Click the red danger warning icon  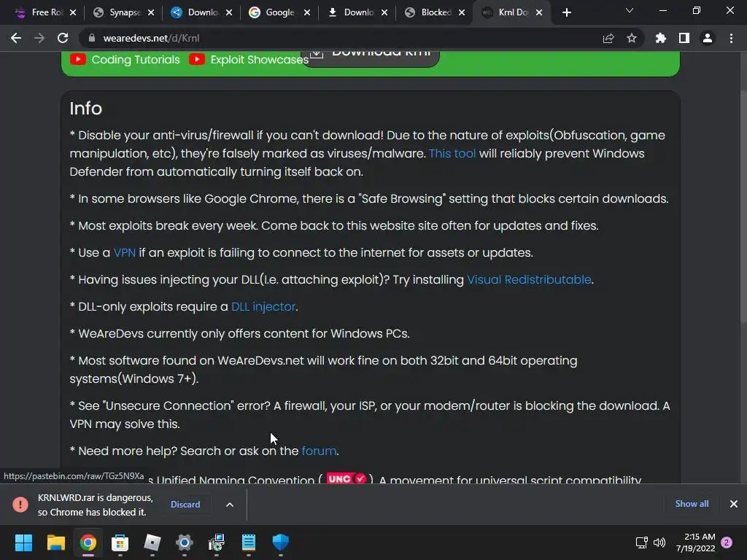(20, 505)
